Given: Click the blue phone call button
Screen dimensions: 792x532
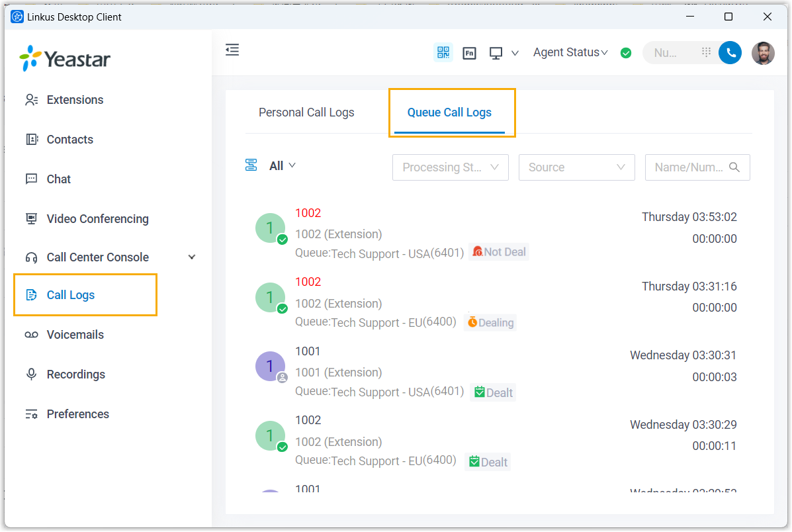Looking at the screenshot, I should click(x=730, y=53).
